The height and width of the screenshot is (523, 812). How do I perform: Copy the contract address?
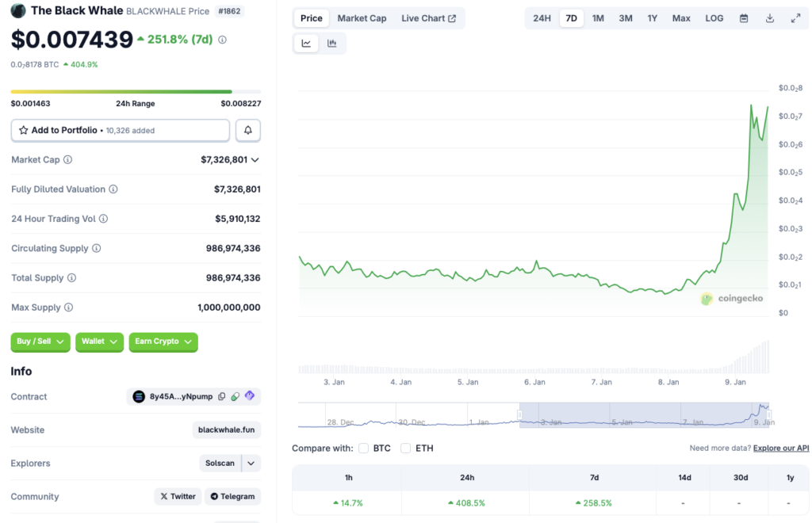[222, 397]
